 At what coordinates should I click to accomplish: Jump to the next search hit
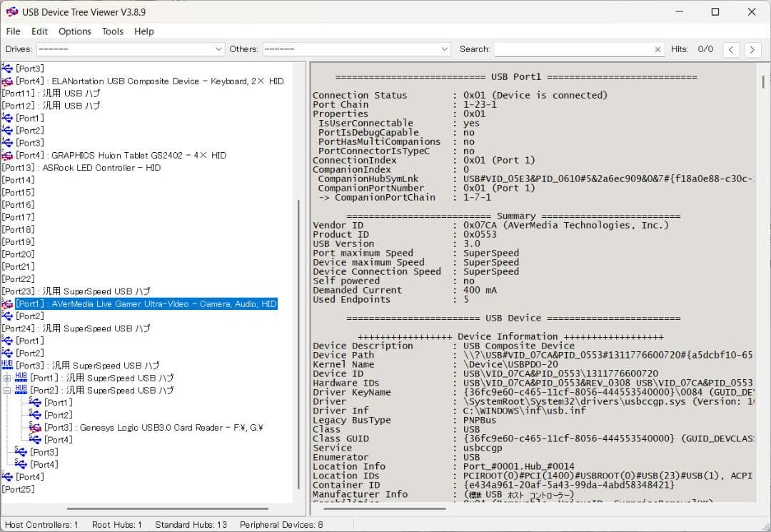pos(752,49)
